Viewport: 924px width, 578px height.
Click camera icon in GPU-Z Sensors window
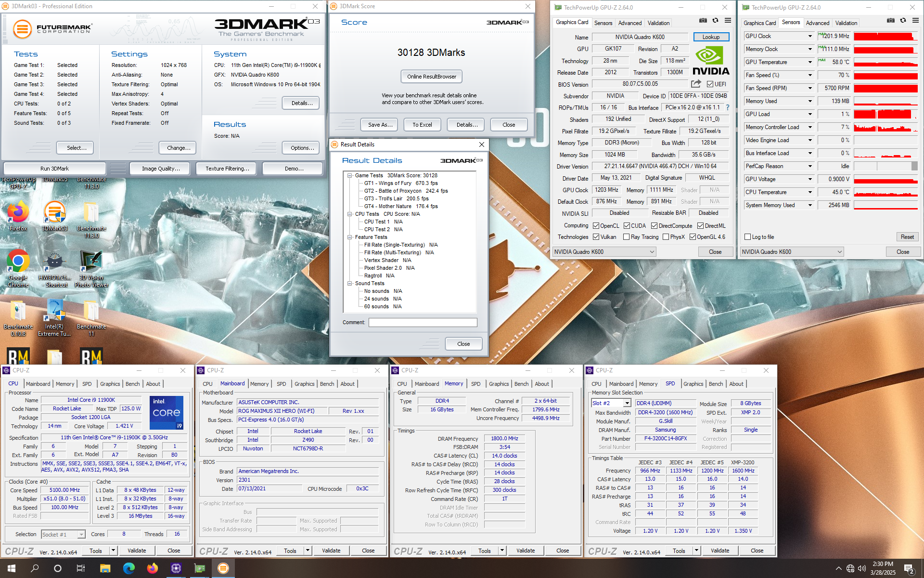891,21
